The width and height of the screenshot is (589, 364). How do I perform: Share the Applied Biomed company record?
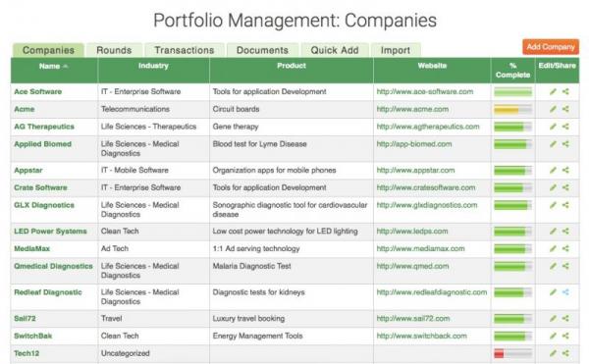(565, 144)
